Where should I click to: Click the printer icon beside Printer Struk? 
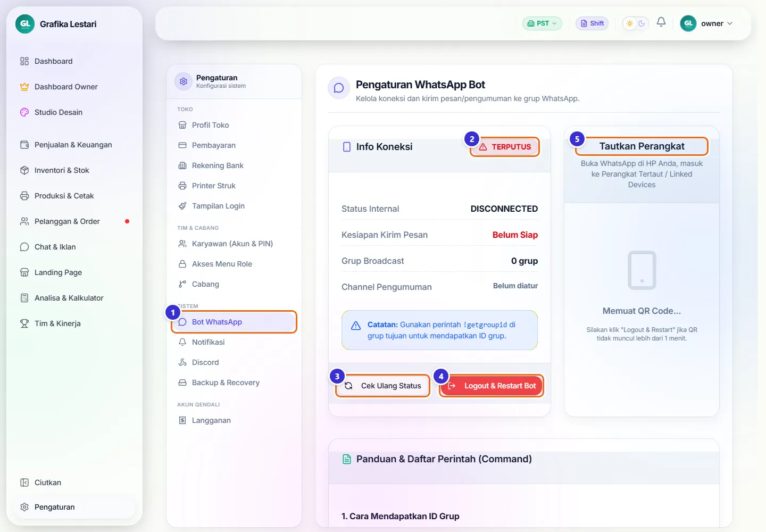(182, 186)
